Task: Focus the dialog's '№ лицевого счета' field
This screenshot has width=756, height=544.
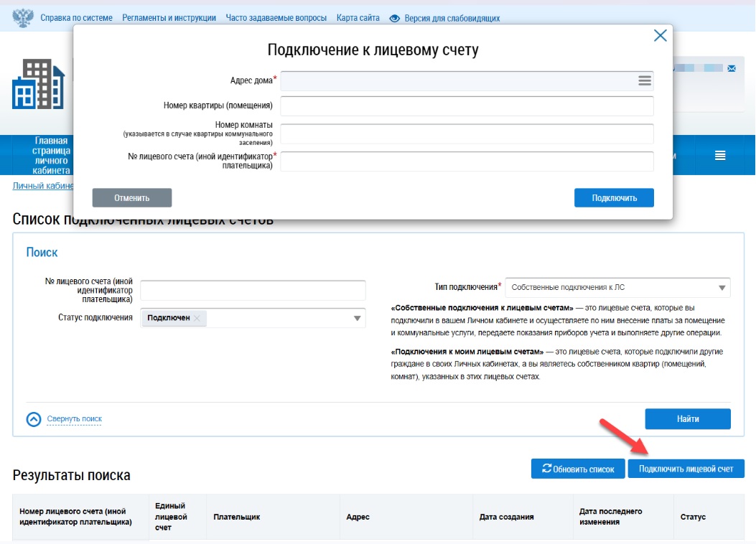Action: coord(467,161)
